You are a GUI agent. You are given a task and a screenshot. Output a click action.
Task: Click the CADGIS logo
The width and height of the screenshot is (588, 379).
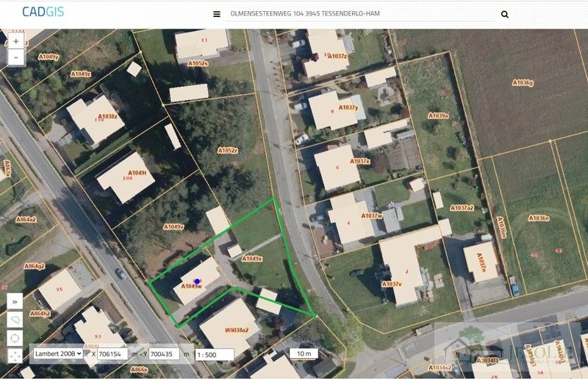[x=43, y=12]
